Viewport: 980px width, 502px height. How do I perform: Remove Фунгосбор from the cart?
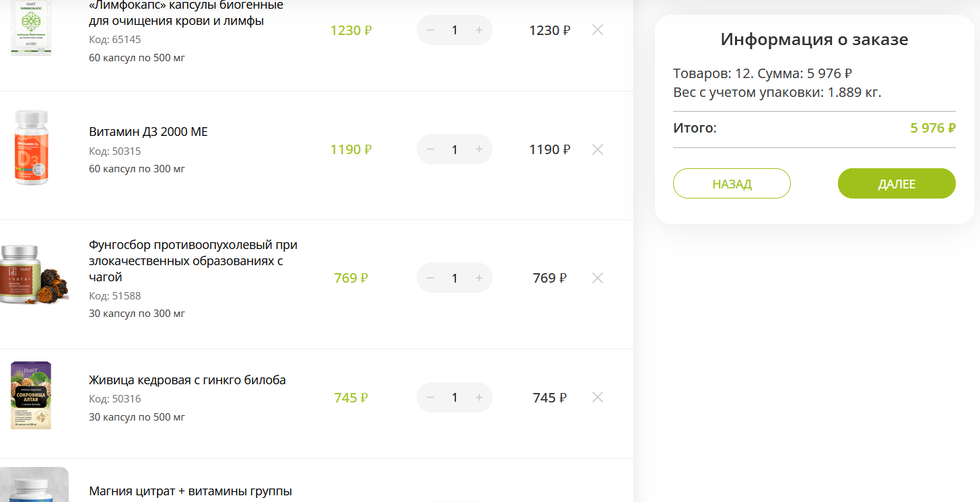coord(597,278)
